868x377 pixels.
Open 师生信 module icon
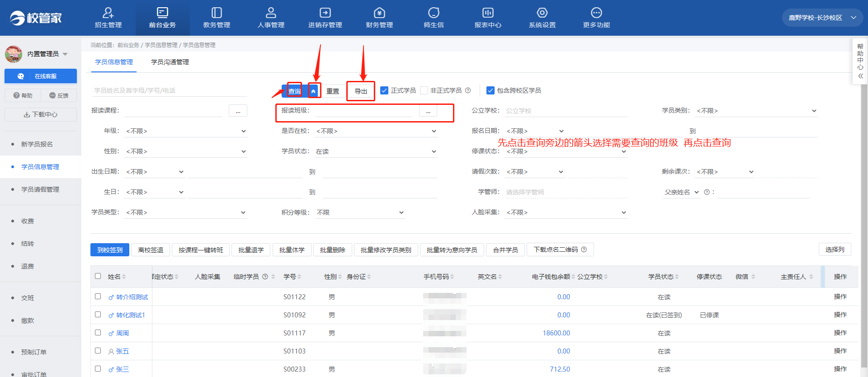tap(434, 13)
